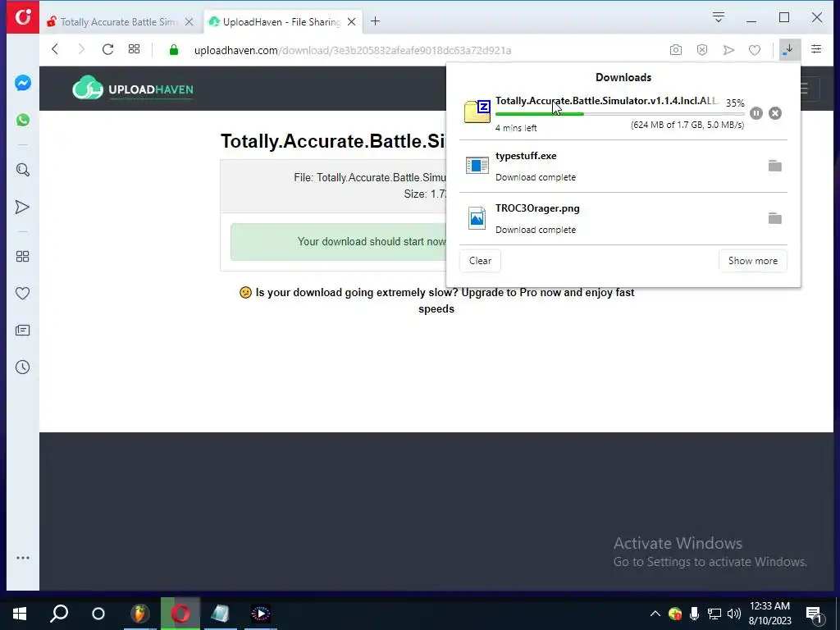Open Messenger in the Opera sidebar
Viewport: 840px width, 630px height.
click(22, 83)
